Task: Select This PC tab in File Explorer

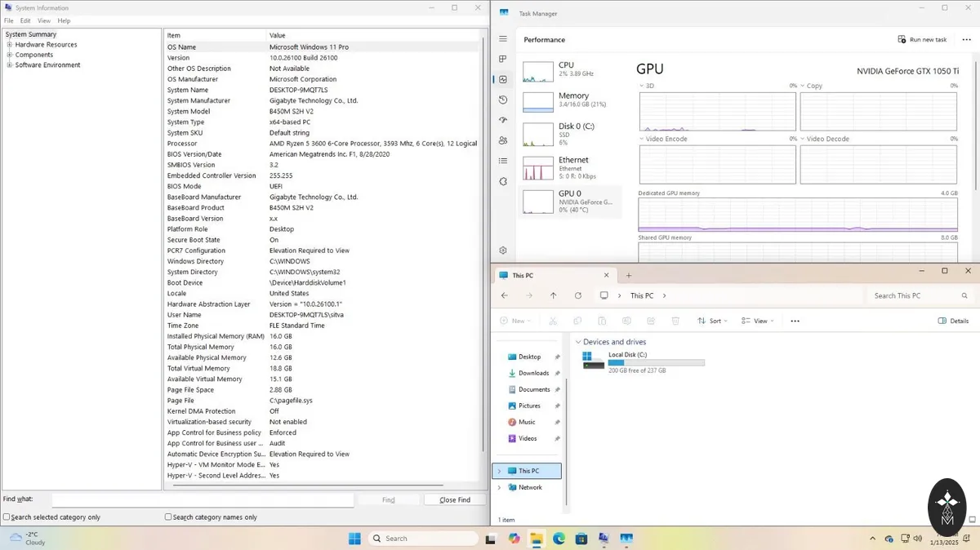Action: 555,275
